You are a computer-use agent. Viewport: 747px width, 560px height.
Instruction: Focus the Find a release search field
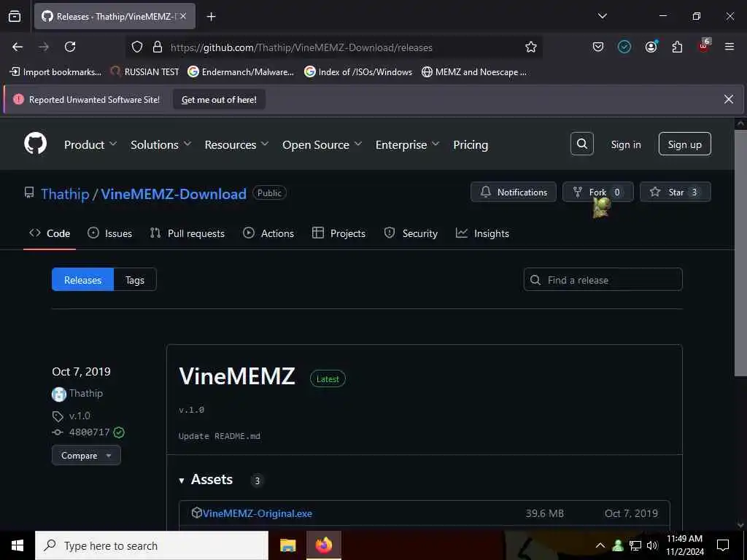tap(603, 279)
